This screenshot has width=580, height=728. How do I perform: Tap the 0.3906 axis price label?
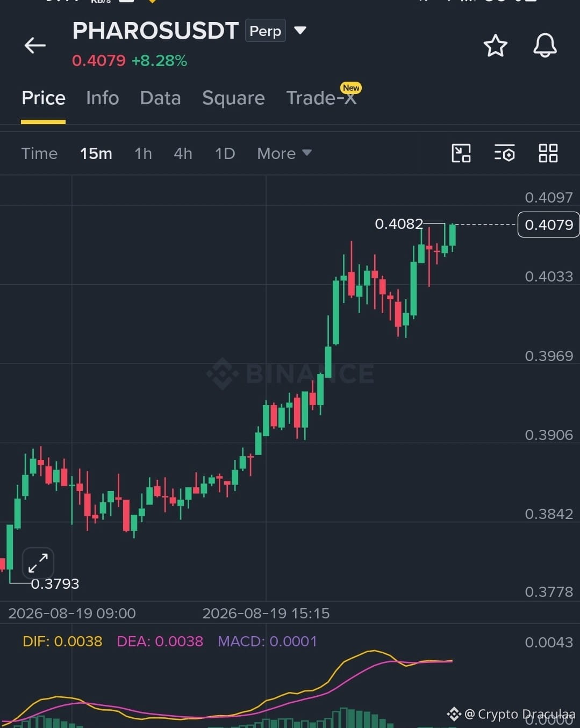[x=549, y=435]
